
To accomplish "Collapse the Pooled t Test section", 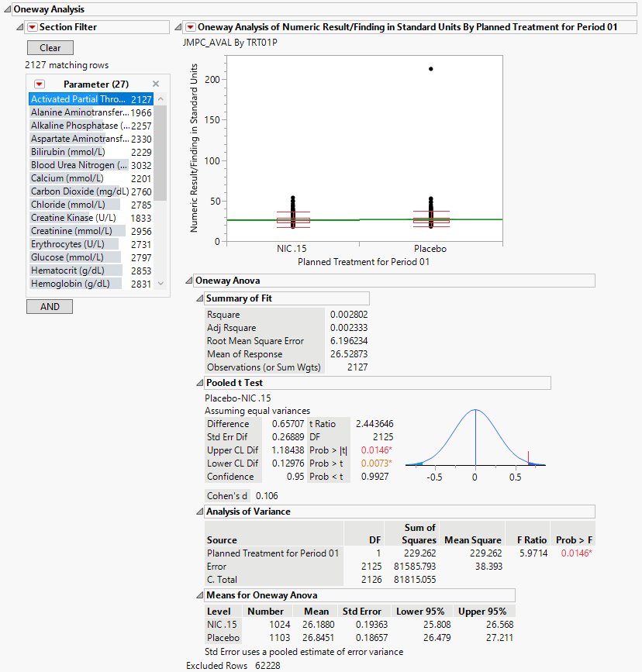I will point(200,383).
